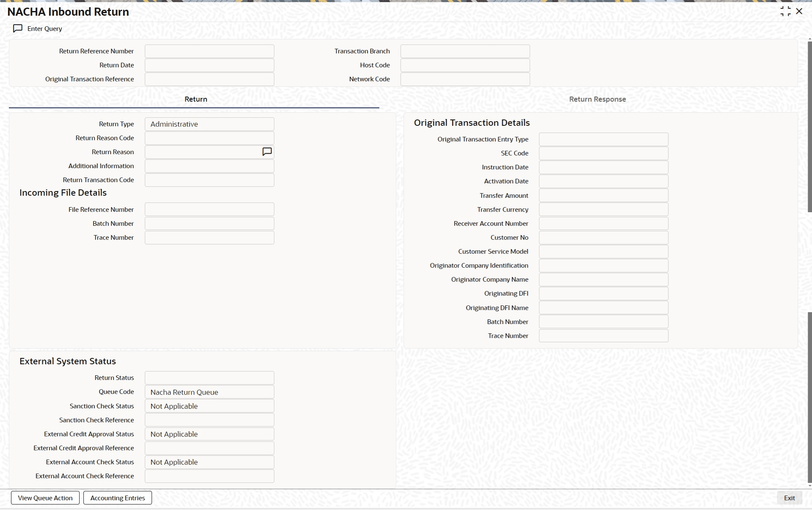Select the External Credit Approval Reference field
This screenshot has height=510, width=812.
click(x=210, y=448)
